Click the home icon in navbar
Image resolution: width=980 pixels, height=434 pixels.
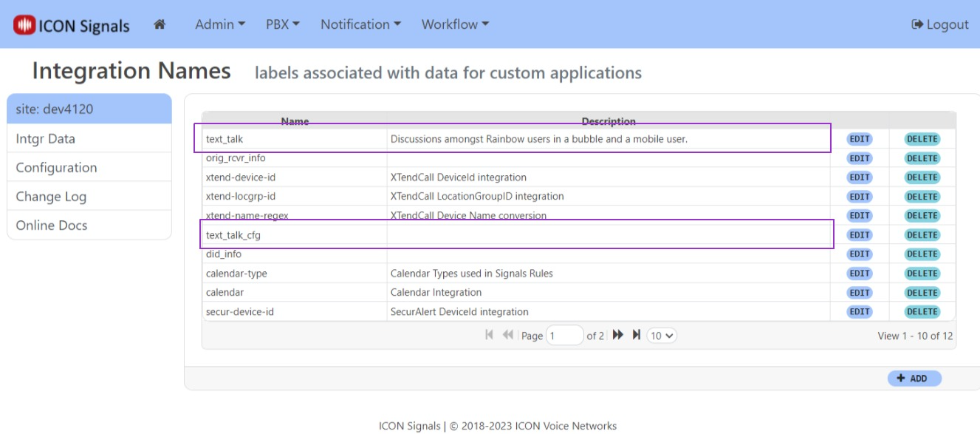(x=159, y=24)
